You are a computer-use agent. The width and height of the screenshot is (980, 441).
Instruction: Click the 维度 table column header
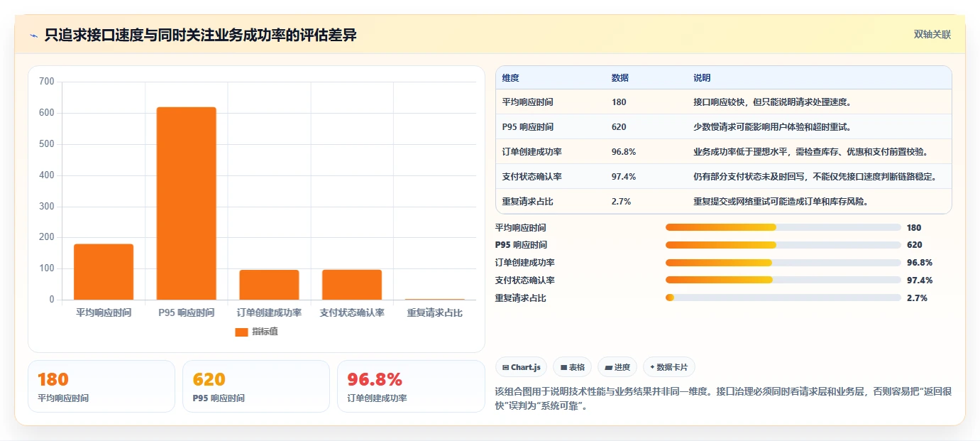(x=511, y=78)
